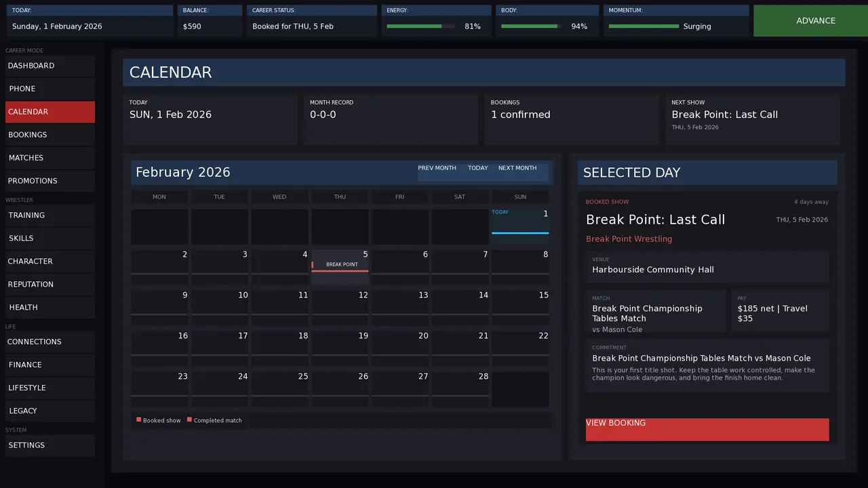Open the Legacy section

pyautogui.click(x=50, y=411)
